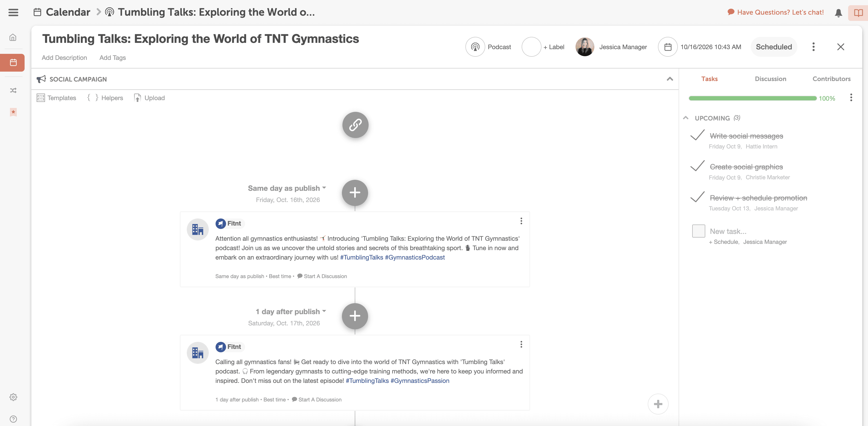Click the empty label color circle
This screenshot has width=868, height=426.
(x=531, y=47)
